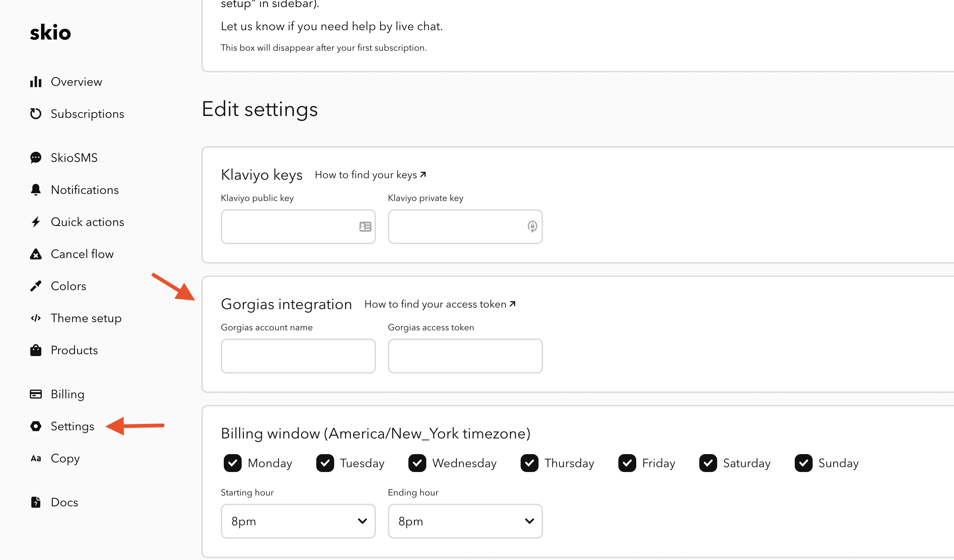The width and height of the screenshot is (954, 560).
Task: Click the Gorgias account name field
Action: pos(298,356)
